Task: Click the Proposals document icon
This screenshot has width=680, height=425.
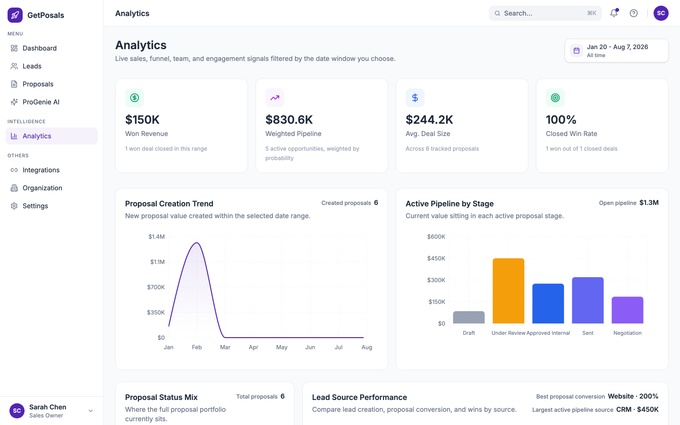Action: click(14, 84)
